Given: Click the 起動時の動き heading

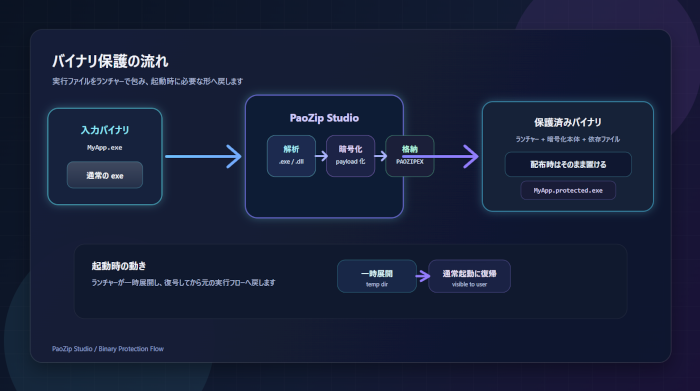Looking at the screenshot, I should [x=119, y=266].
